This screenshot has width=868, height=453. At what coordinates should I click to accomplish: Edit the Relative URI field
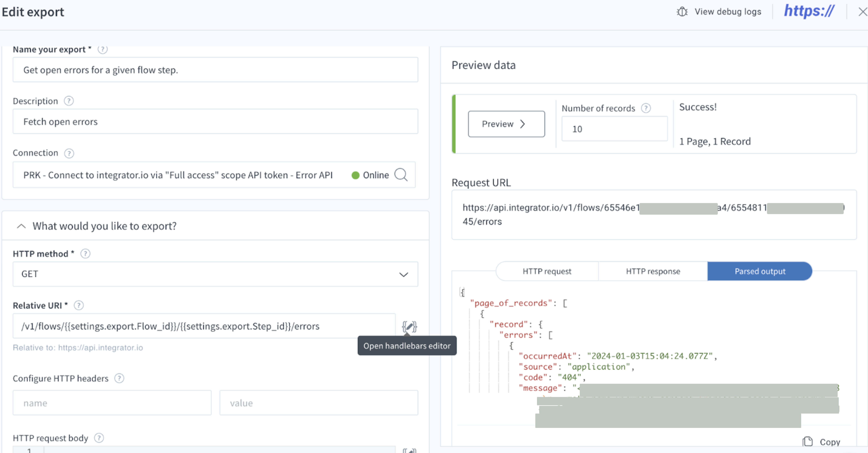(x=204, y=326)
